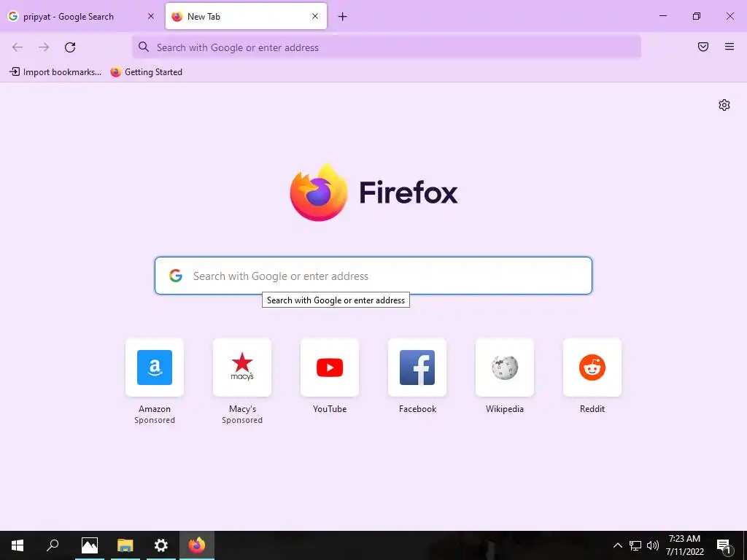This screenshot has height=560, width=747.
Task: Open Settings gear on taskbar
Action: pos(161,545)
